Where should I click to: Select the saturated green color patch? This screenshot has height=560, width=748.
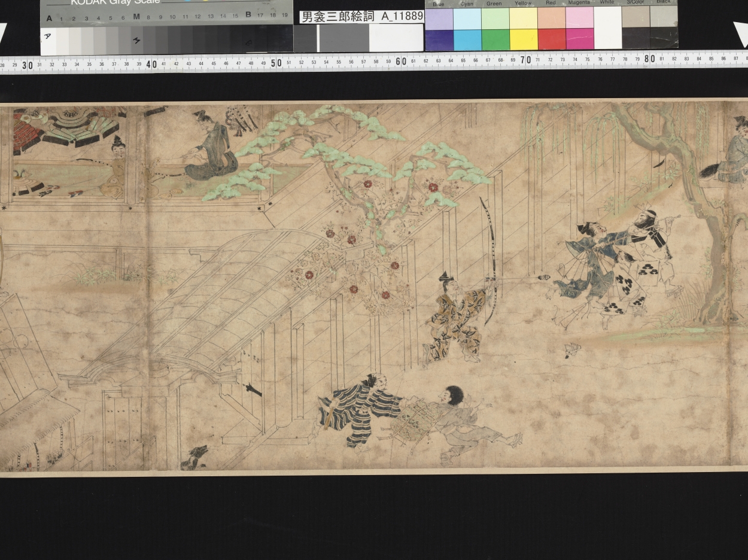tap(495, 39)
